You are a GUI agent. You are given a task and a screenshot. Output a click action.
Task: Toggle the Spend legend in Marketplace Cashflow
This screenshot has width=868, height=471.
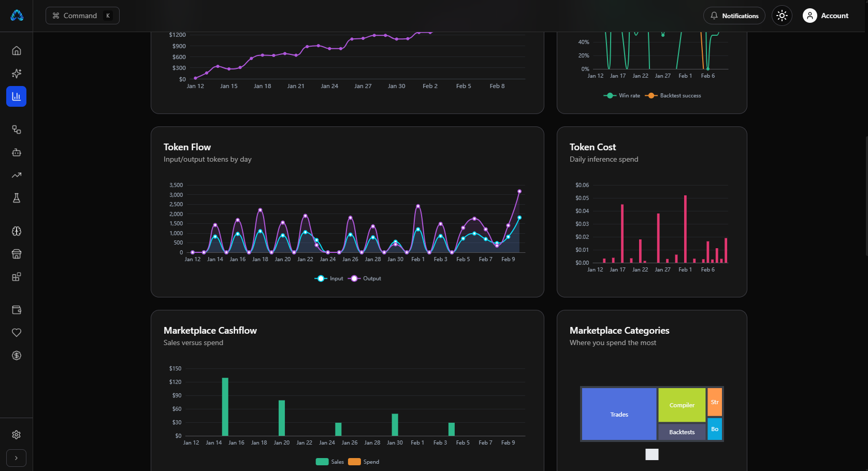[364, 462]
